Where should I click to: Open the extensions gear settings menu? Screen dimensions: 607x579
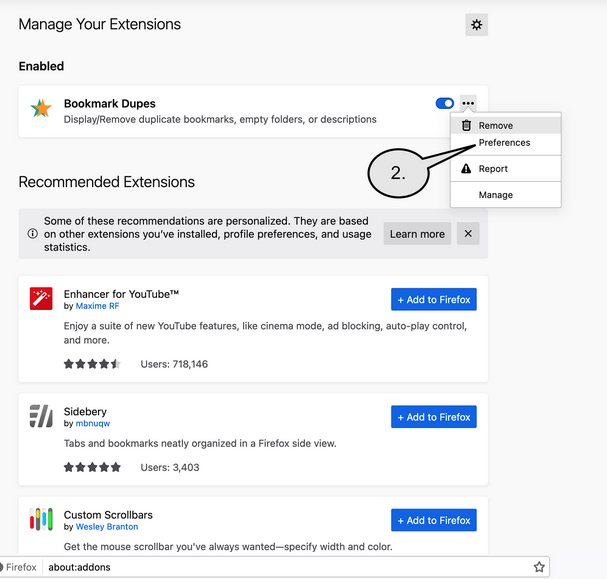pyautogui.click(x=476, y=25)
